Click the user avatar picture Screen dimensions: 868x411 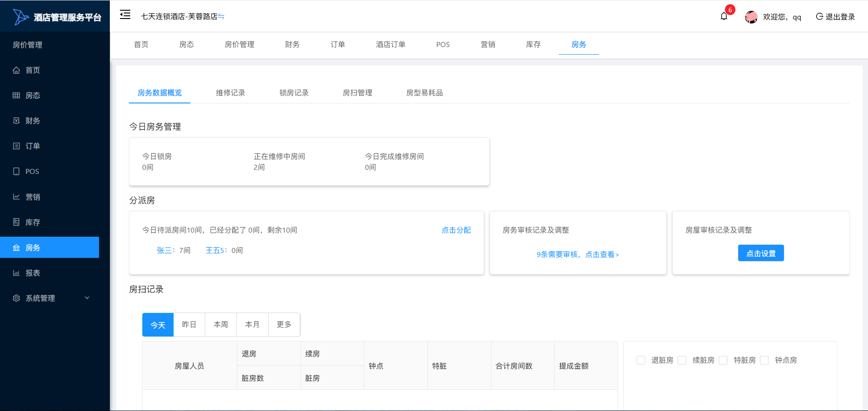[x=751, y=17]
